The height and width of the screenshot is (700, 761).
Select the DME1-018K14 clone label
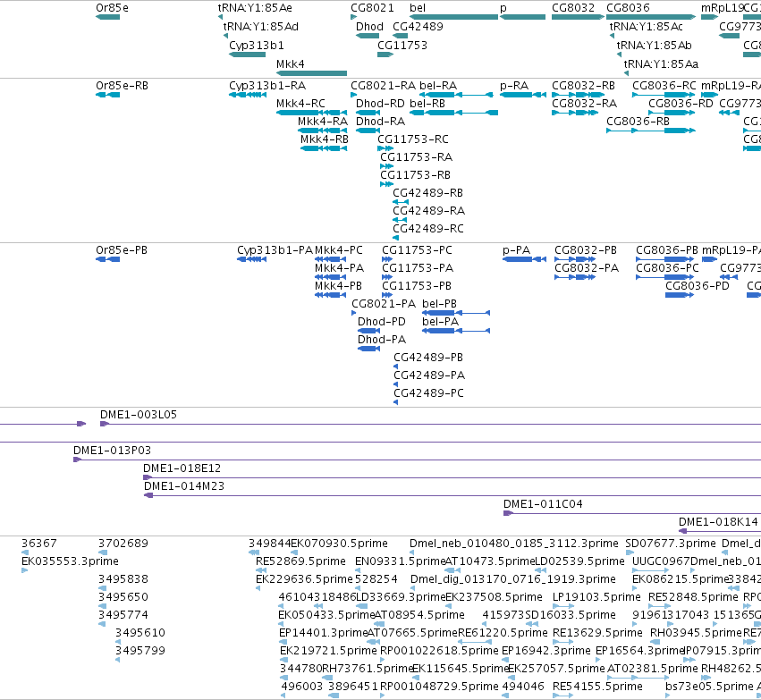pos(718,522)
